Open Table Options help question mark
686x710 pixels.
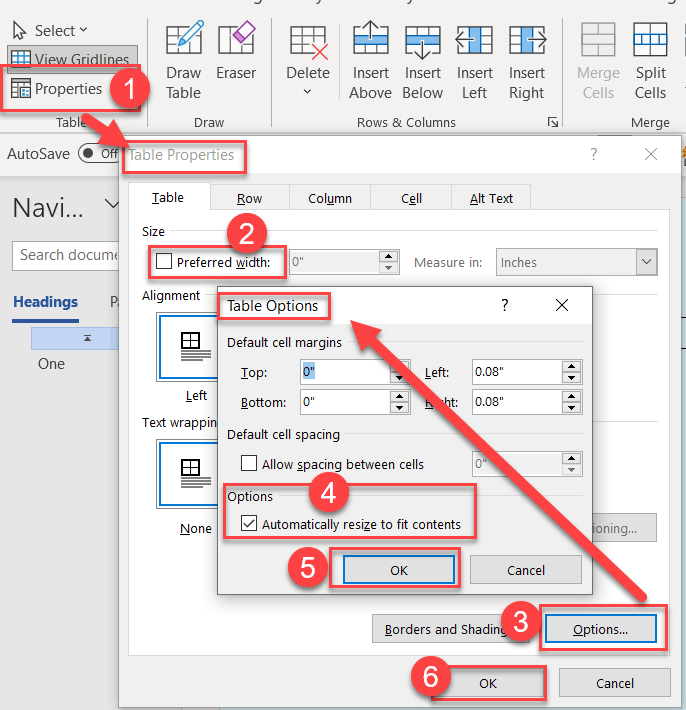pos(505,305)
